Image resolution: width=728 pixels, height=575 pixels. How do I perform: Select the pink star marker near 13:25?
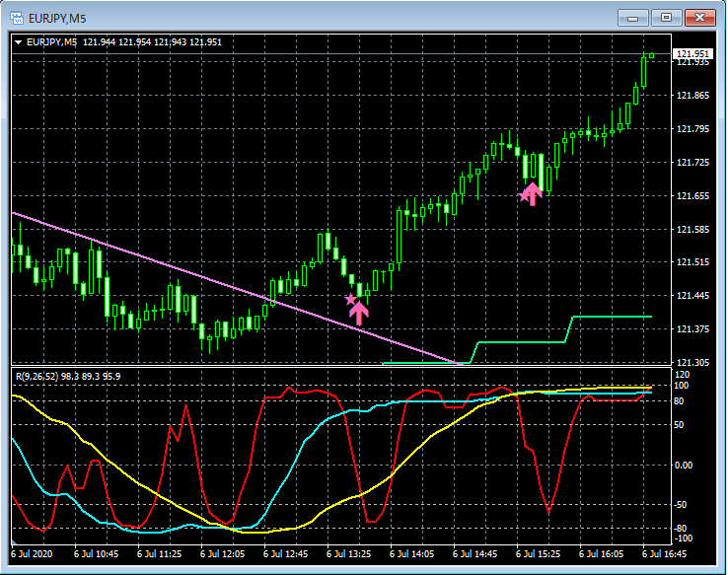(x=350, y=299)
